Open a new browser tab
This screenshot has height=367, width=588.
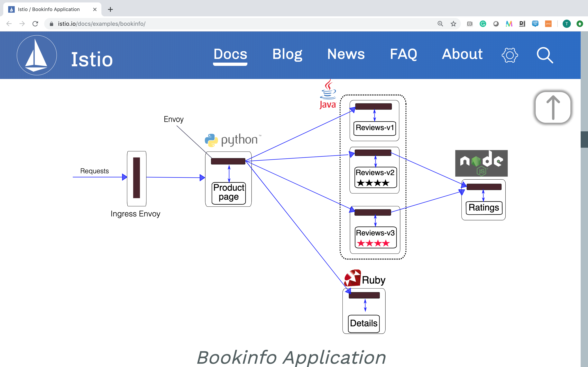click(x=110, y=9)
